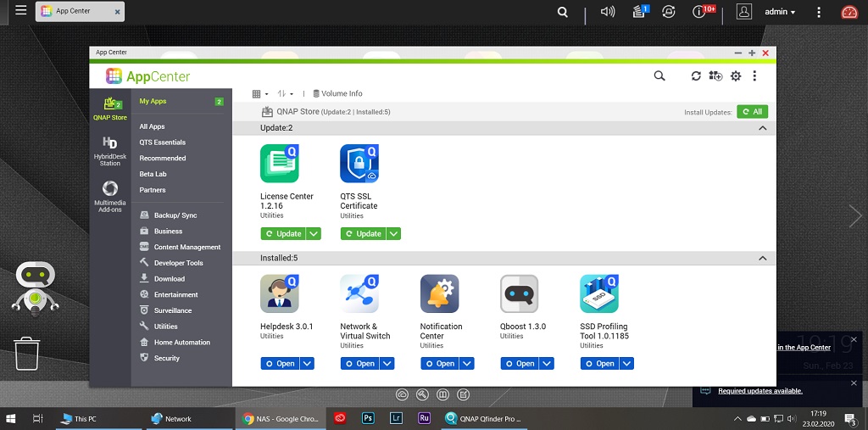868x430 pixels.
Task: Open the sort order dropdown
Action: coord(285,93)
